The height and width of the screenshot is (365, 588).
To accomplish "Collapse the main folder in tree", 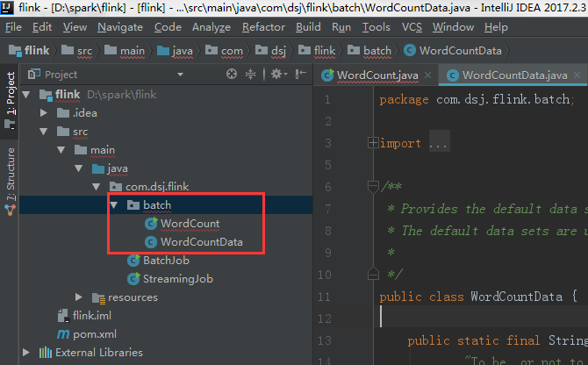I will tap(61, 150).
